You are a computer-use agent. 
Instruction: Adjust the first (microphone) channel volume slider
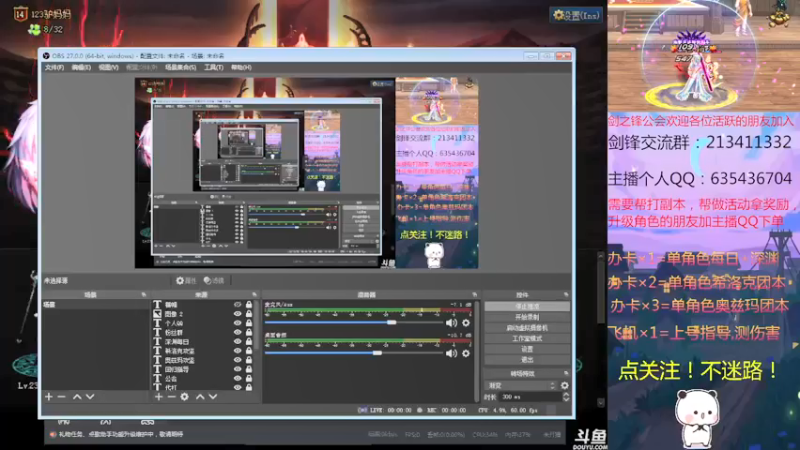pyautogui.click(x=354, y=322)
